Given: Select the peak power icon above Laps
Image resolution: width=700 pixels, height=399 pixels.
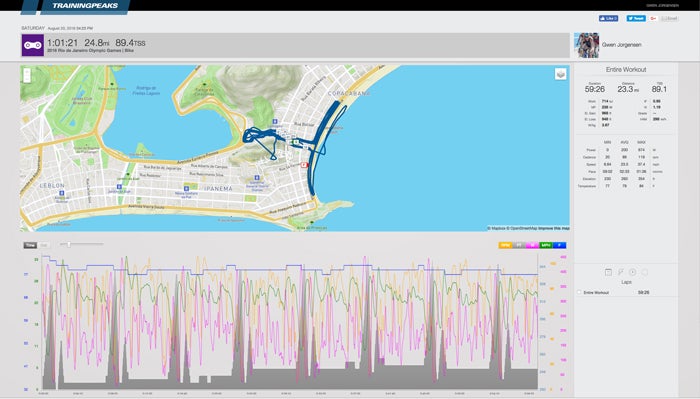Looking at the screenshot, I should point(621,272).
